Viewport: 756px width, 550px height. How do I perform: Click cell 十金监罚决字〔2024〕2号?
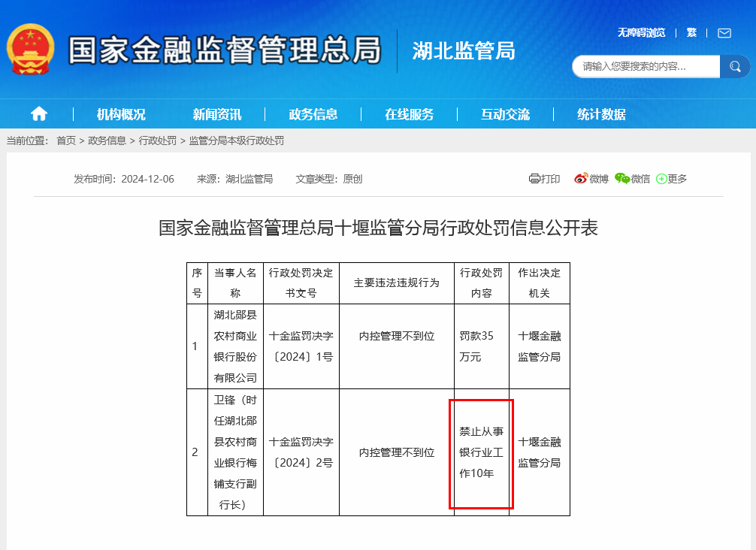coord(301,452)
